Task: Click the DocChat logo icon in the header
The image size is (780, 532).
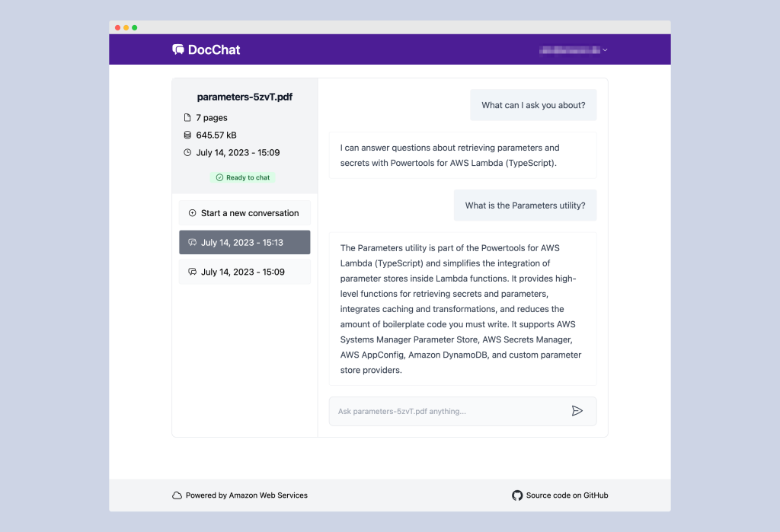Action: point(178,49)
